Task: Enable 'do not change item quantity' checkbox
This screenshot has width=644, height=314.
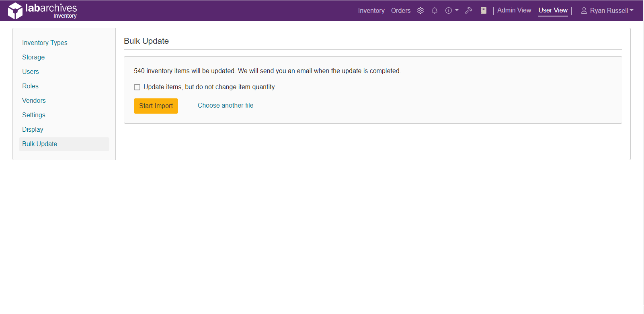Action: pyautogui.click(x=137, y=87)
